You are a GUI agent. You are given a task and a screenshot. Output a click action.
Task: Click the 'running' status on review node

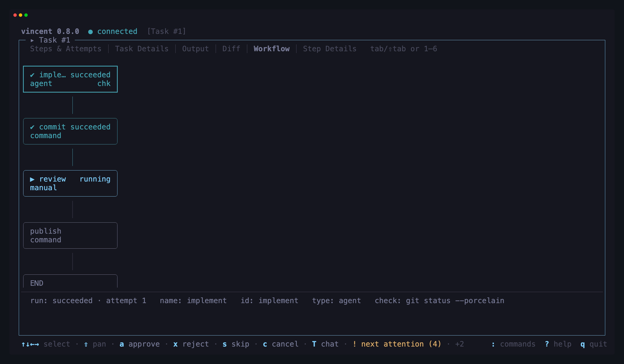pyautogui.click(x=95, y=179)
